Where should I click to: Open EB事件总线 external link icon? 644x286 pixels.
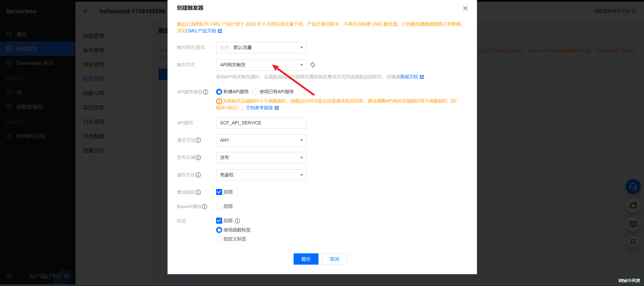point(50,136)
